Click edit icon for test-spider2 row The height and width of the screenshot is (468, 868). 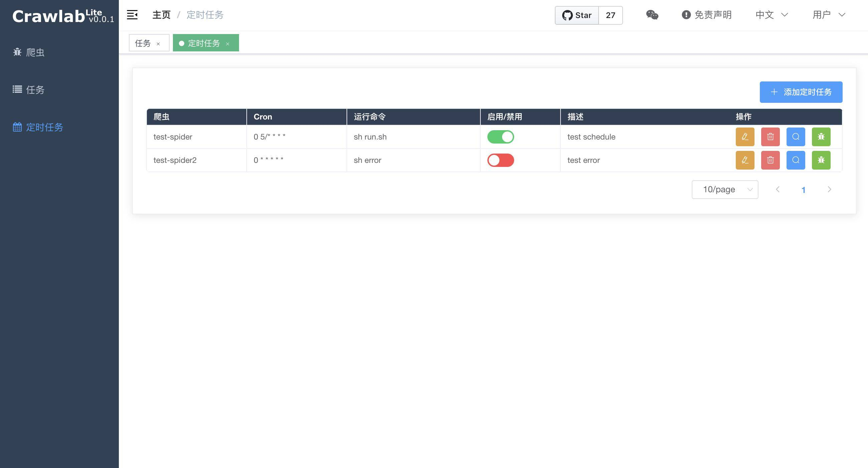click(x=745, y=160)
